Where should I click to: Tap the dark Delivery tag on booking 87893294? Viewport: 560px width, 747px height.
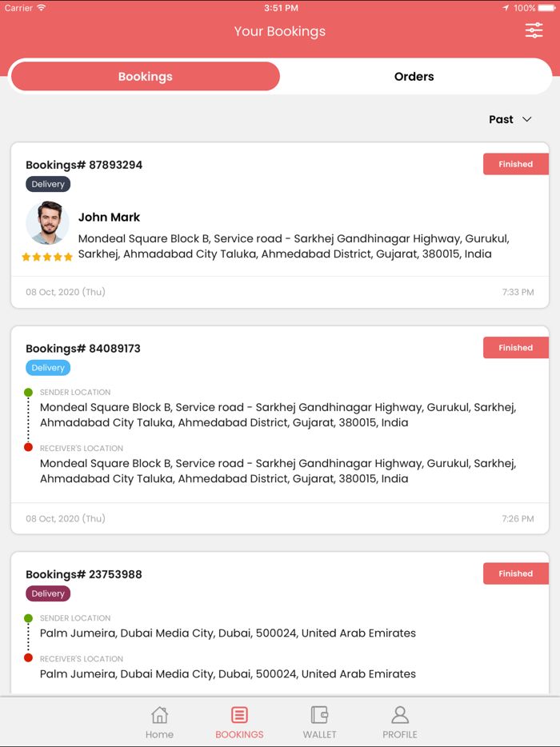pos(48,184)
